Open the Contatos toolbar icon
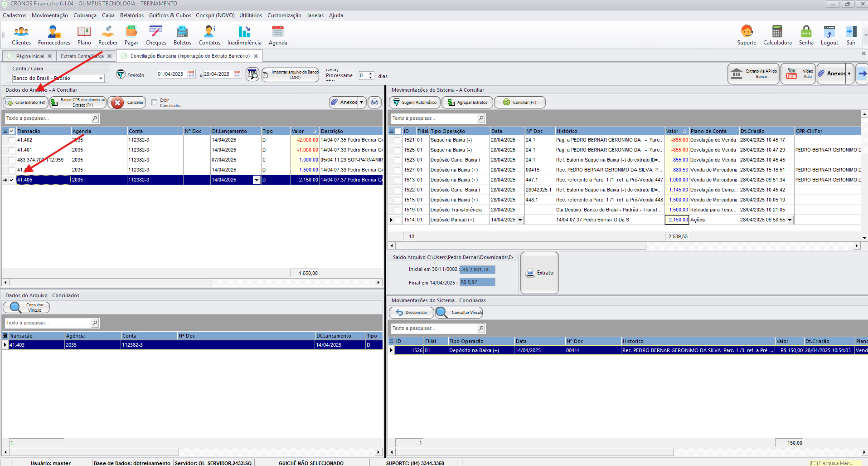The image size is (868, 466). tap(209, 35)
